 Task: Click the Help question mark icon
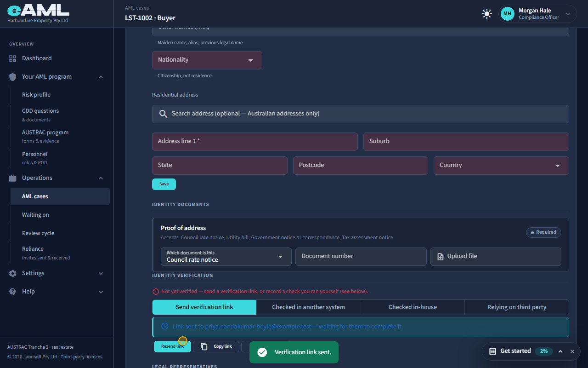[x=13, y=292]
